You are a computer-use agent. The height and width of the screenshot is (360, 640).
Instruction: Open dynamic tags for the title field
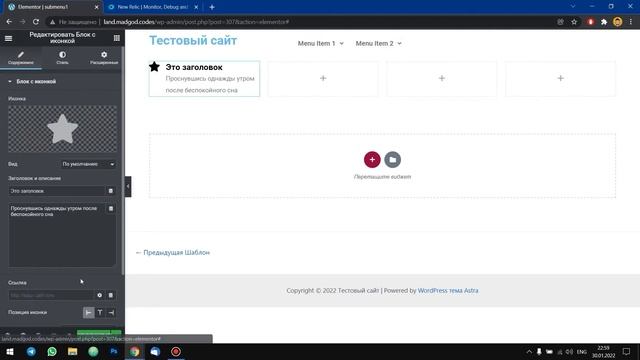tap(111, 191)
